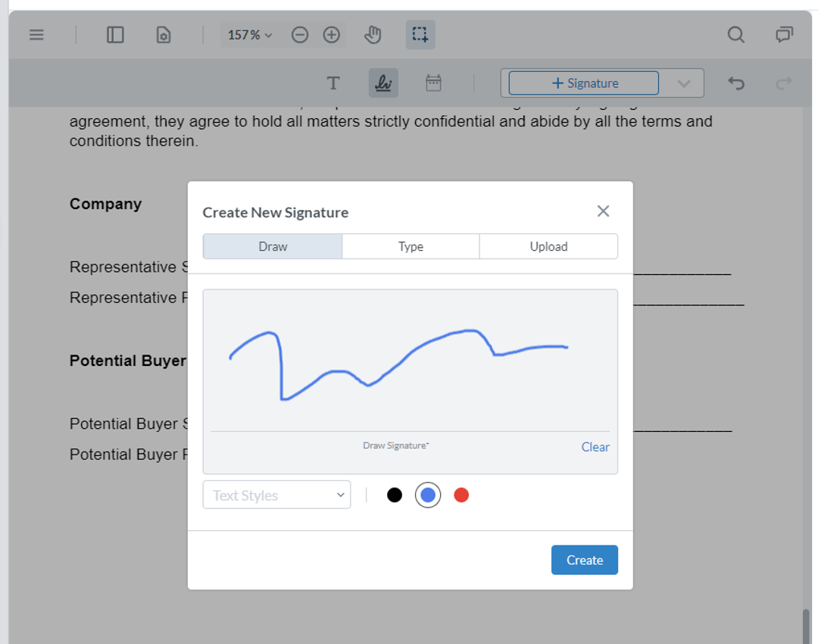Image resolution: width=818 pixels, height=644 pixels.
Task: Close the Create New Signature dialog
Action: tap(603, 211)
